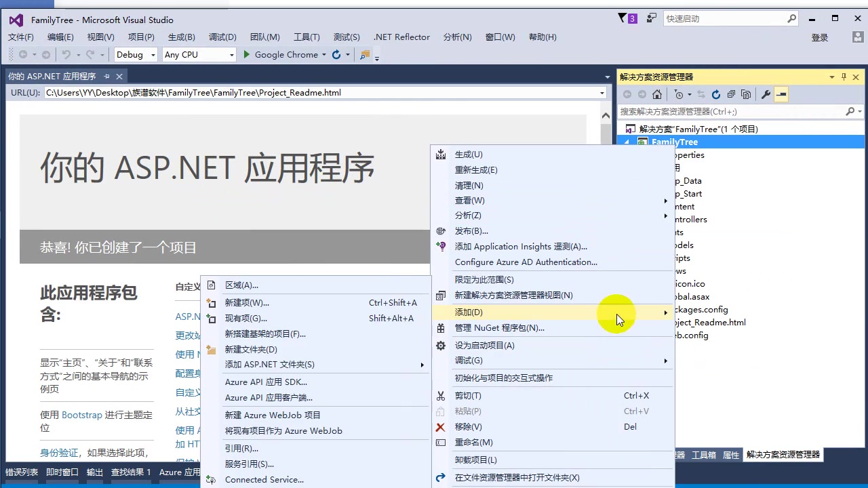Switch to 工具箱 panel tab
Screen dimensions: 868x488
tap(703, 455)
